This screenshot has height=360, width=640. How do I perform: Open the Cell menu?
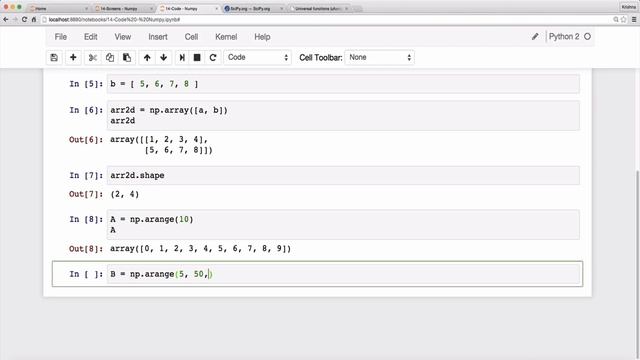click(191, 37)
